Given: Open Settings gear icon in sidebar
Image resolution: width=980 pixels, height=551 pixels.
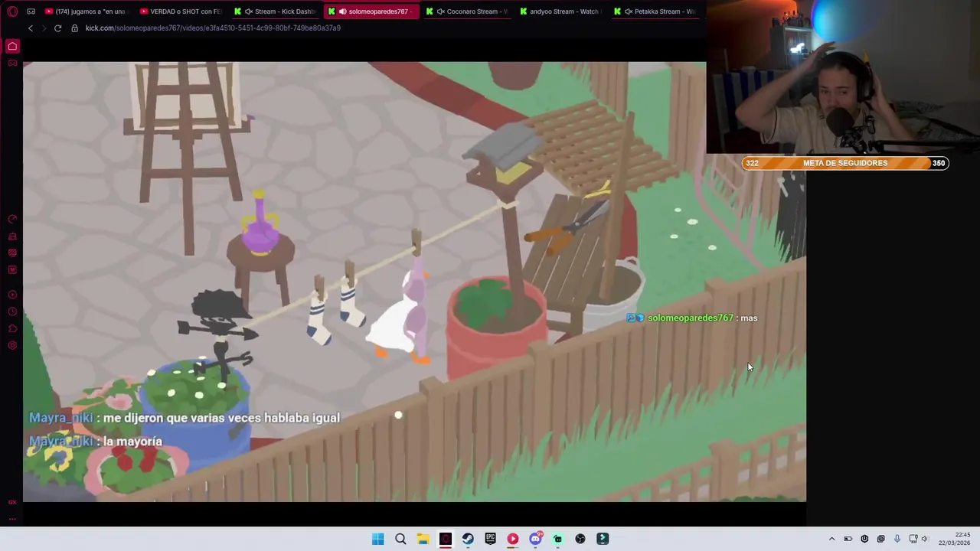Looking at the screenshot, I should [12, 345].
